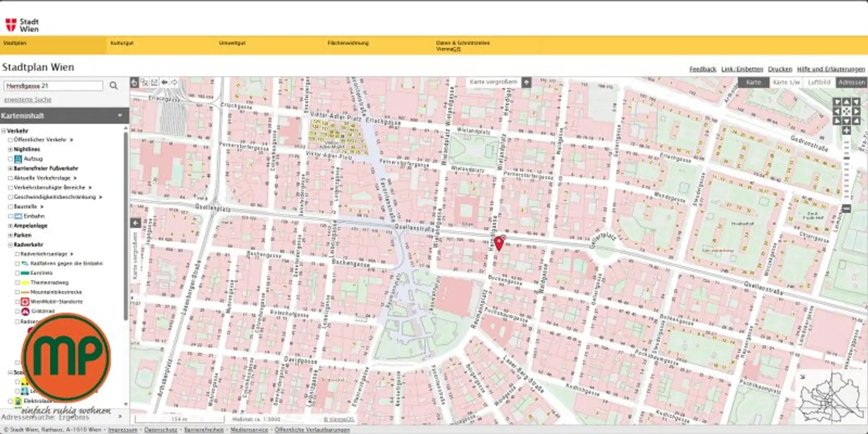Click the red location marker pin

pyautogui.click(x=499, y=243)
